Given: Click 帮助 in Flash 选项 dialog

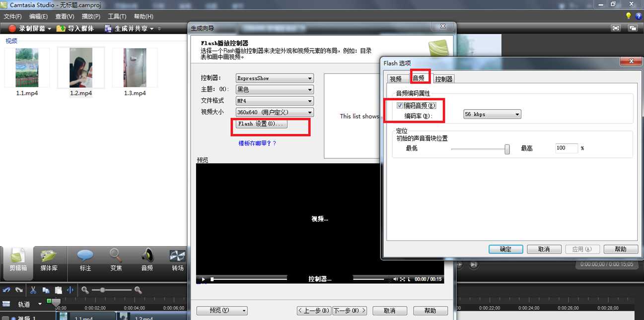Looking at the screenshot, I should click(x=621, y=249).
